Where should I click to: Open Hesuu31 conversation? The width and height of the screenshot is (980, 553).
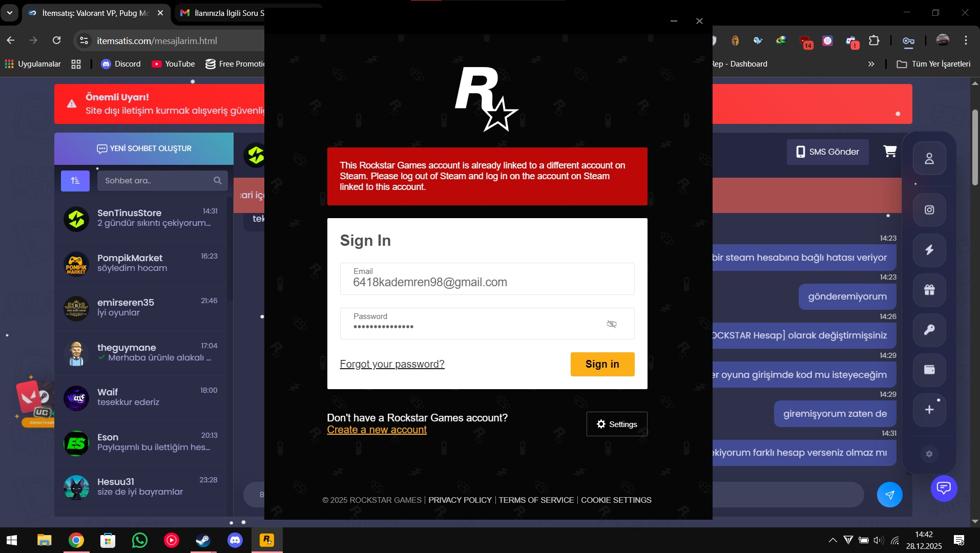(x=141, y=487)
